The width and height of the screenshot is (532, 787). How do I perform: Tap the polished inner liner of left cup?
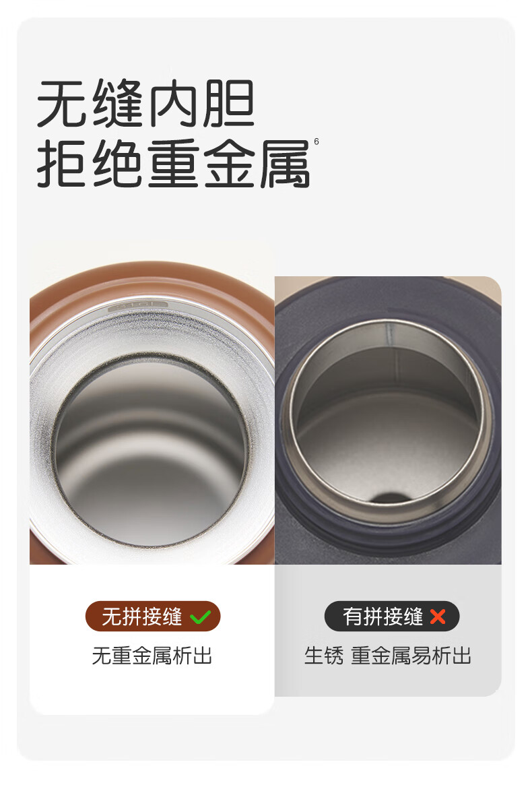tap(150, 451)
